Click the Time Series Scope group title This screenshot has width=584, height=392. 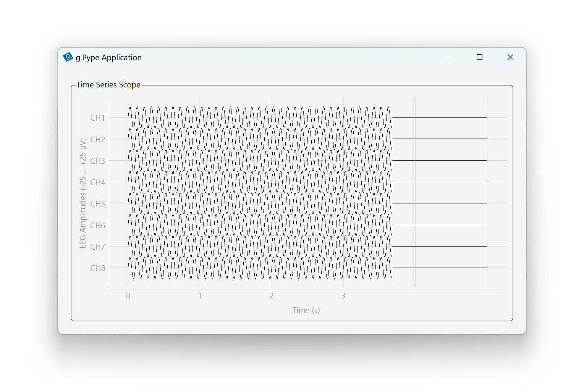point(108,85)
